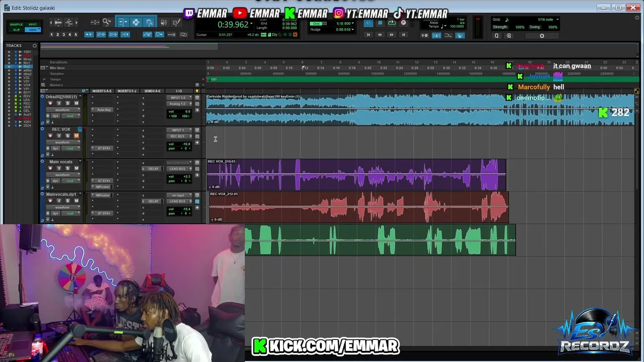Recall zoom preset 3

[63, 35]
